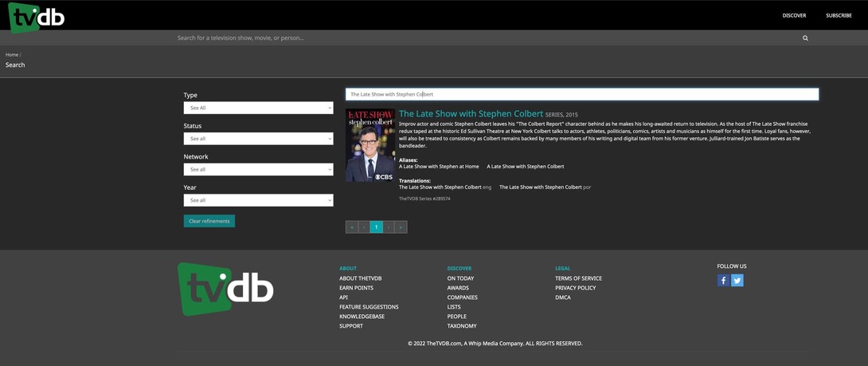This screenshot has height=366, width=868.
Task: Click the TVDB logo in the header
Action: click(x=37, y=18)
